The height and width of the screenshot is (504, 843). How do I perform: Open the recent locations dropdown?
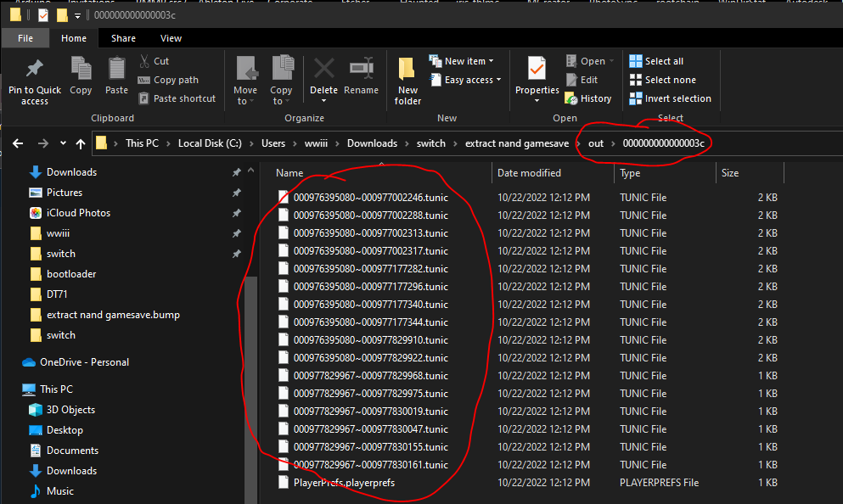click(64, 143)
